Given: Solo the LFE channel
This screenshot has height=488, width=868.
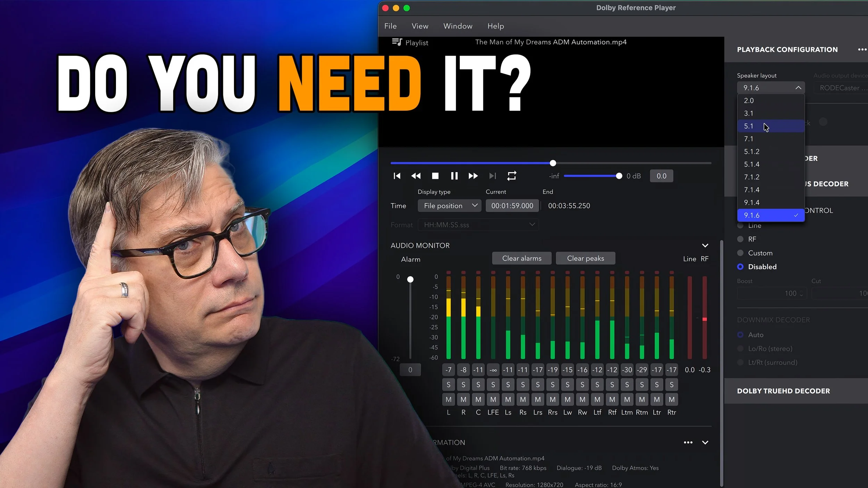Looking at the screenshot, I should [493, 385].
